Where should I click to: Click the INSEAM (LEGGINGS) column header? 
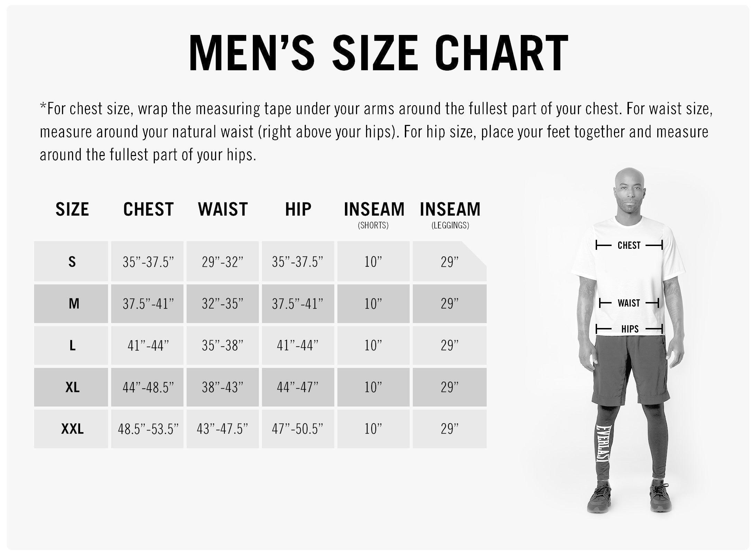(x=450, y=215)
